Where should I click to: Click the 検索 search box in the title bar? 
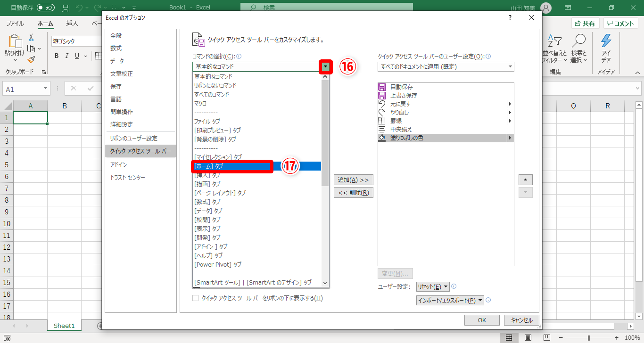point(326,8)
